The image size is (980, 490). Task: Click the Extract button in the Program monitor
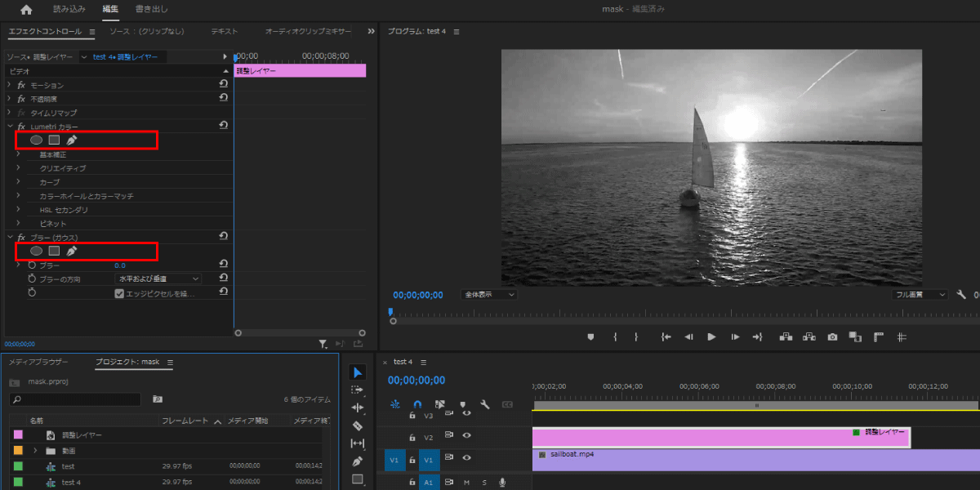[x=809, y=336]
